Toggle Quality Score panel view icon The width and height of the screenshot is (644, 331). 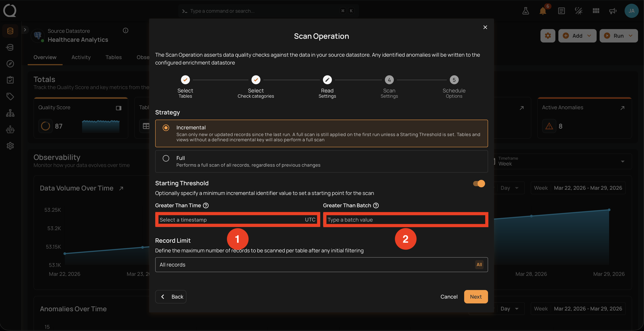(x=118, y=108)
